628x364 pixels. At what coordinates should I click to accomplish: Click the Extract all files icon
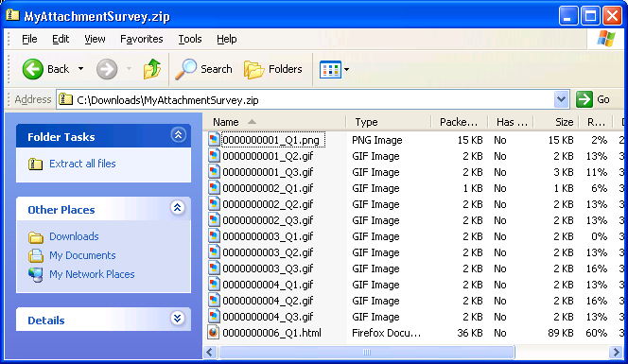click(36, 164)
